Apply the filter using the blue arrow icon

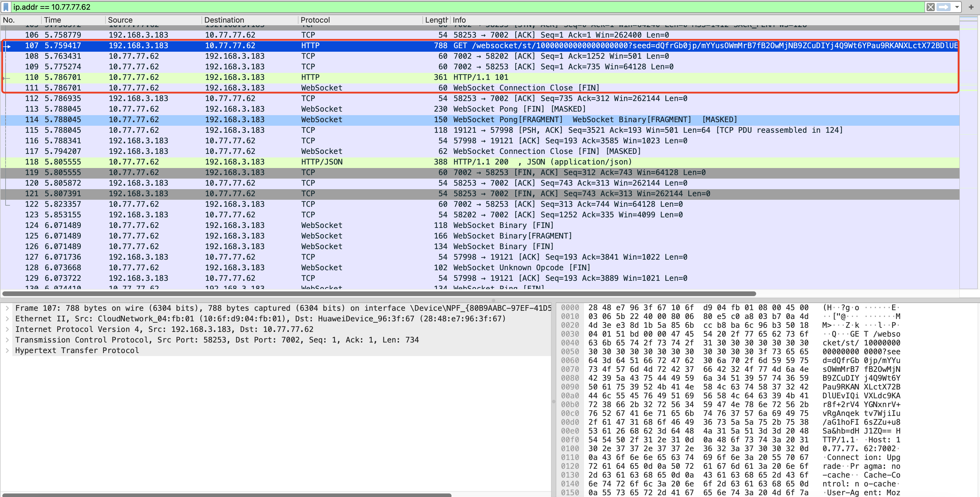point(944,7)
